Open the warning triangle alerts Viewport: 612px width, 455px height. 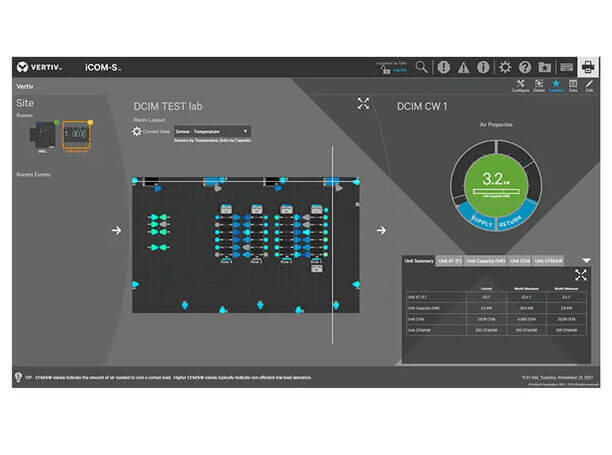[x=464, y=67]
